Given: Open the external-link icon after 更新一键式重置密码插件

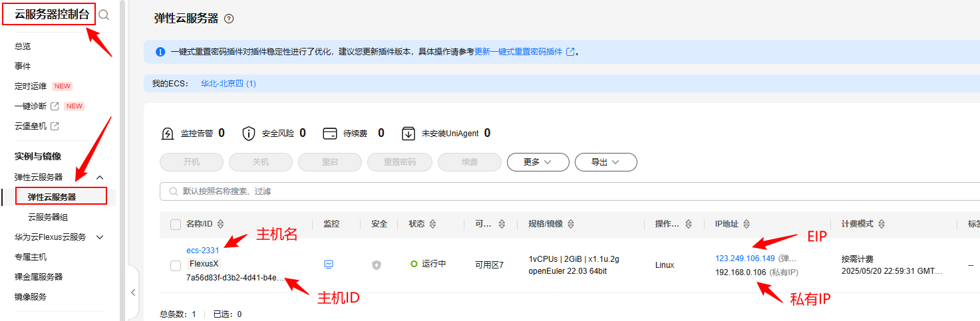Looking at the screenshot, I should 570,51.
